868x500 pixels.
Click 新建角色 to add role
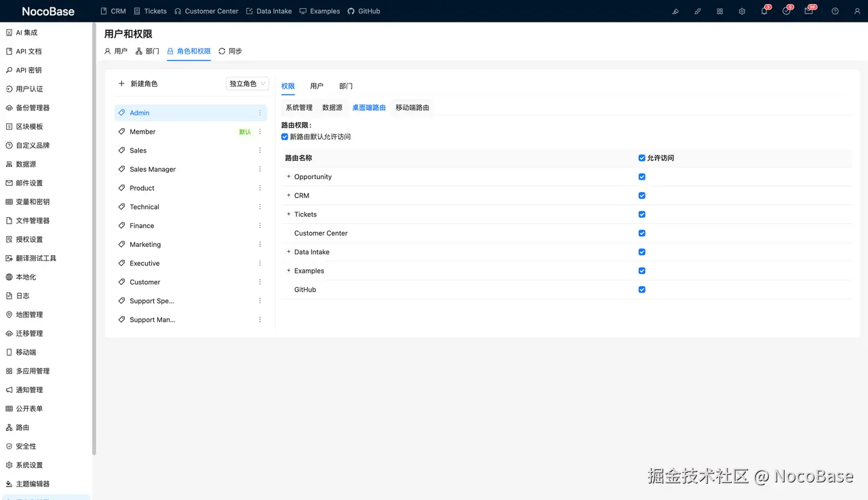tap(138, 83)
